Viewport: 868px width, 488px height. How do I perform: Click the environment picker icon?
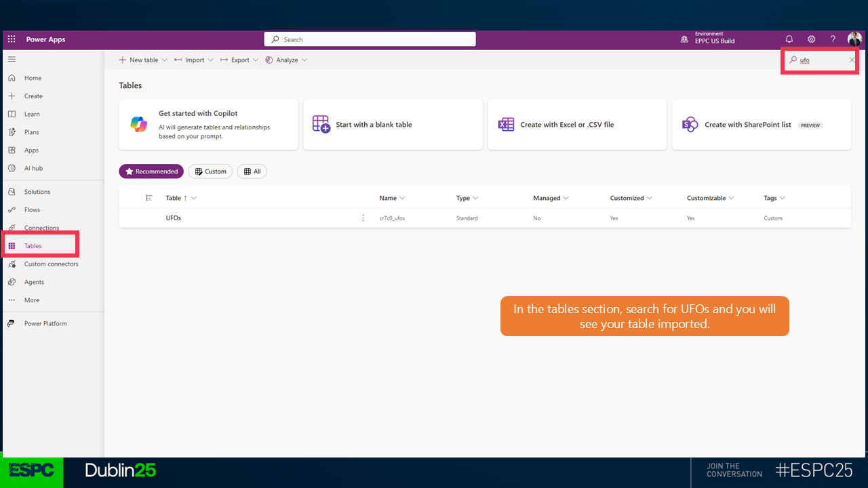pos(684,39)
